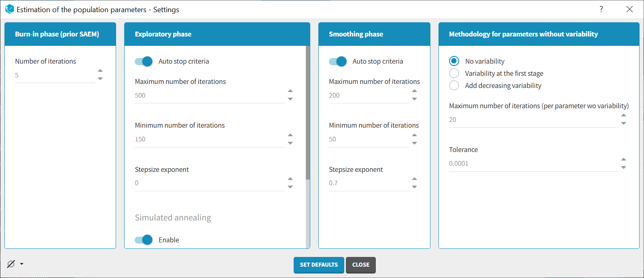Click the CLOSE button

[x=360, y=265]
